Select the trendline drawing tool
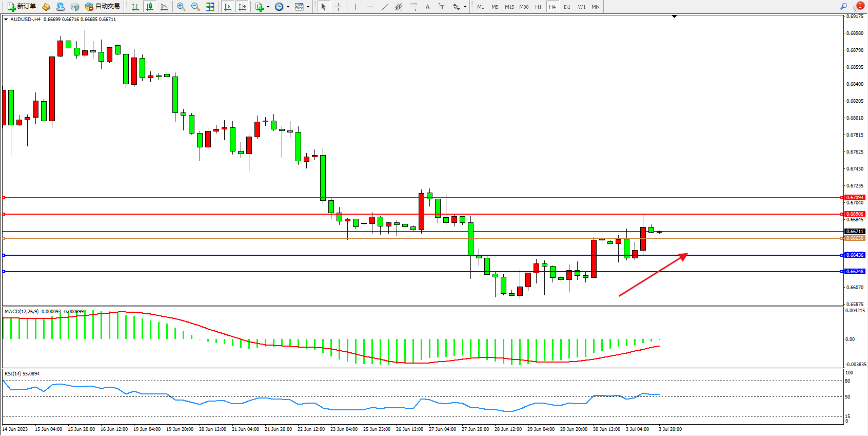The height and width of the screenshot is (436, 868). [385, 7]
